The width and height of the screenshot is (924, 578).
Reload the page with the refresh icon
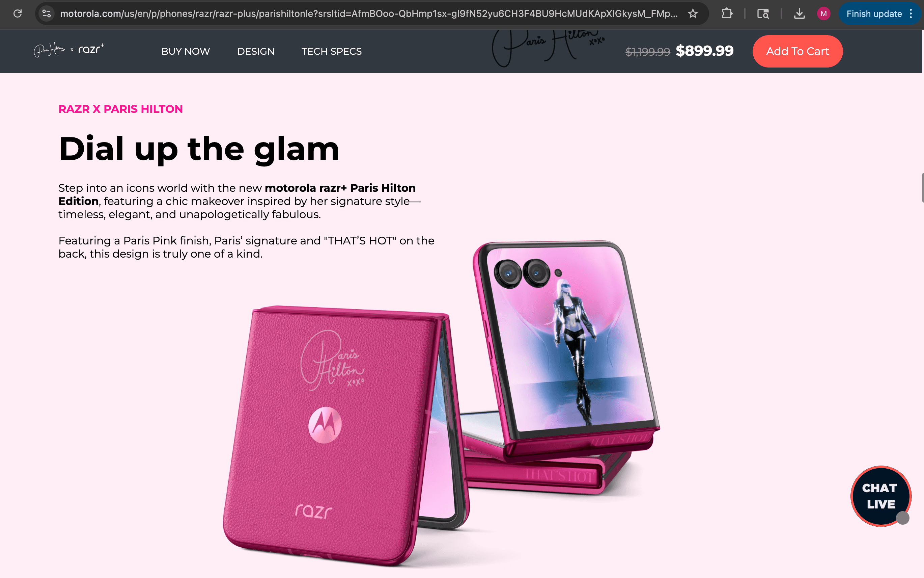[18, 14]
